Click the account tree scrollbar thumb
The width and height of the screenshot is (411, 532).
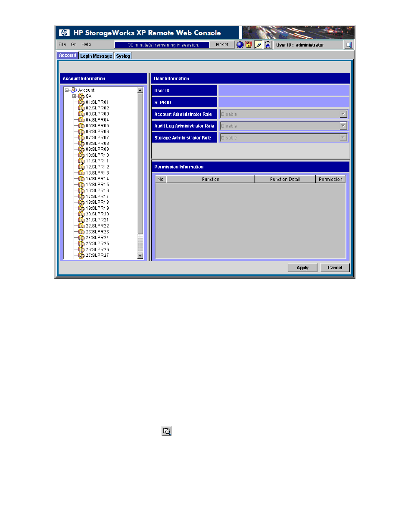(140, 164)
